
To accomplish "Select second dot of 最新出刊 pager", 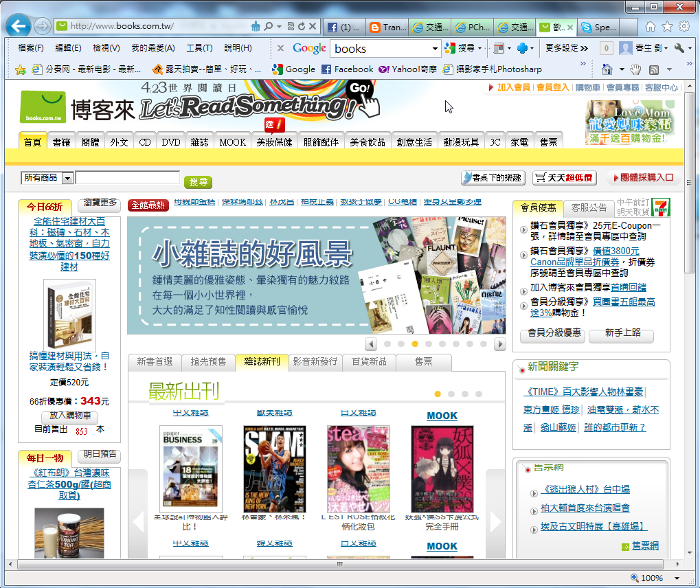I will [451, 394].
